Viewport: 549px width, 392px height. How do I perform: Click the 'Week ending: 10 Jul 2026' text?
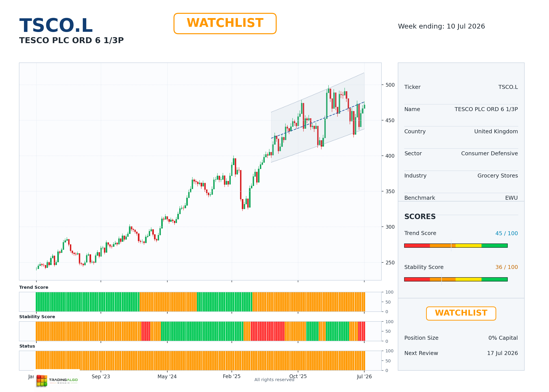pyautogui.click(x=441, y=26)
